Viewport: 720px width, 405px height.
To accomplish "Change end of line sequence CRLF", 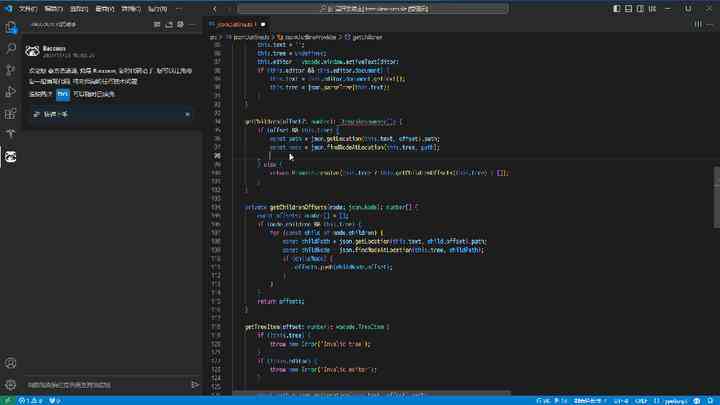I will click(x=641, y=401).
